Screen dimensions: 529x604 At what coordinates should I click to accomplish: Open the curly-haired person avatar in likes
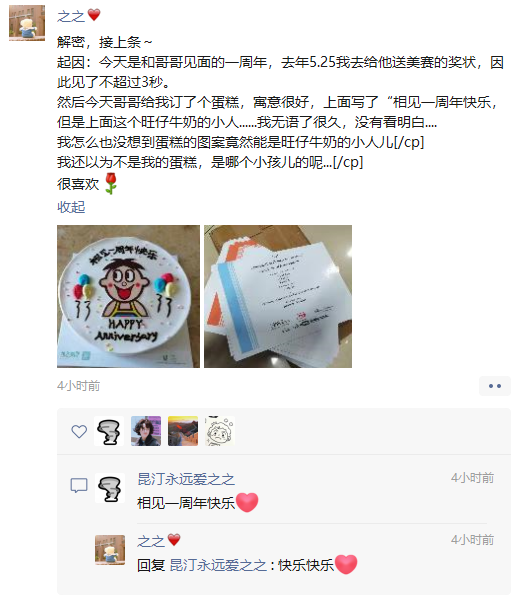tap(146, 431)
